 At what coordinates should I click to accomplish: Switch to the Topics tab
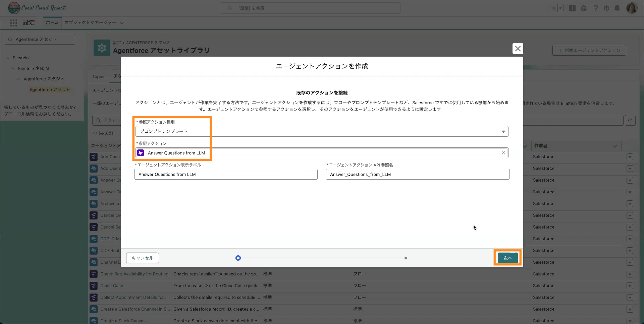point(99,77)
